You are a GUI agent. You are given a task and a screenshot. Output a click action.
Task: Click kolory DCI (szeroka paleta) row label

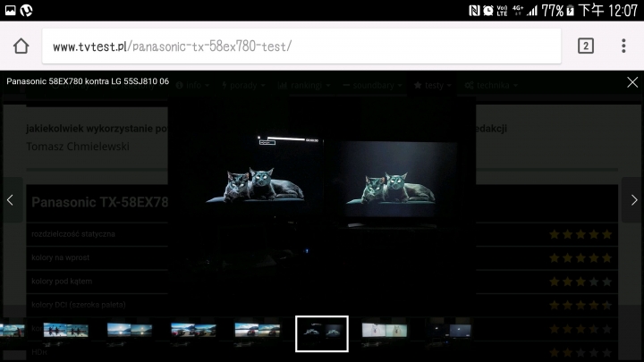tap(79, 305)
